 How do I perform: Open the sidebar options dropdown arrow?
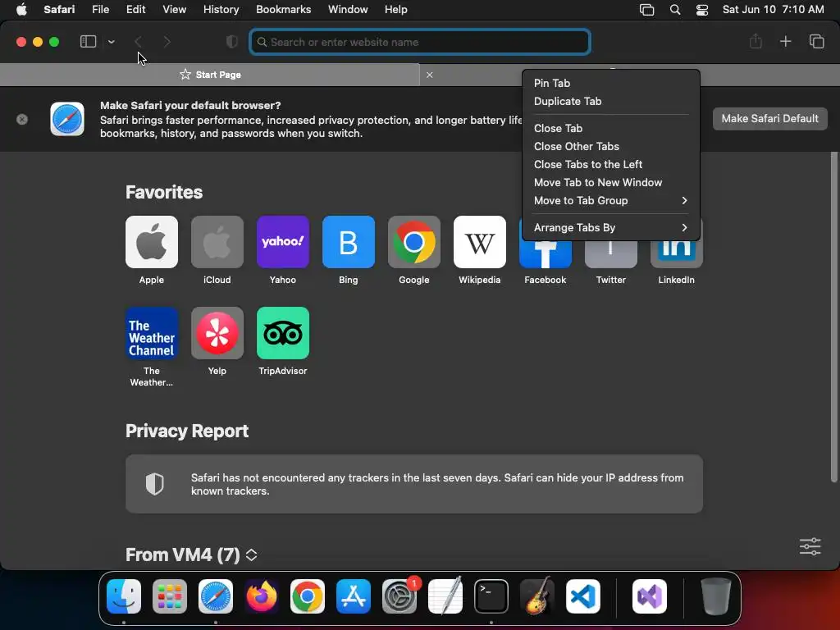pos(111,42)
